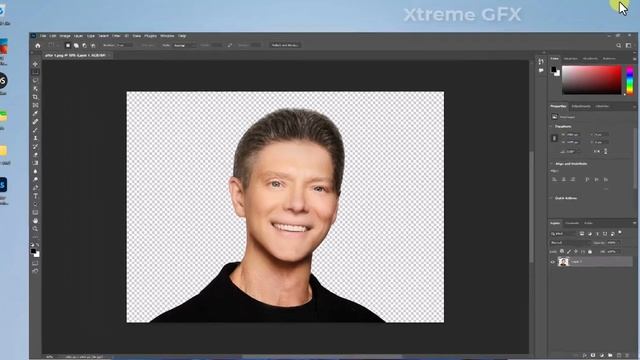Collapse the Transform section
The height and width of the screenshot is (360, 640).
pyautogui.click(x=551, y=127)
